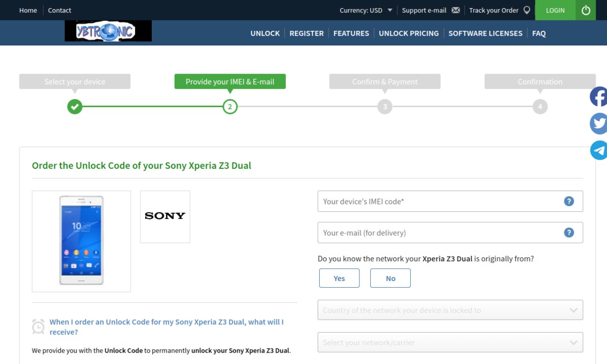Click the envelope icon next to Support e-mail

tap(456, 10)
